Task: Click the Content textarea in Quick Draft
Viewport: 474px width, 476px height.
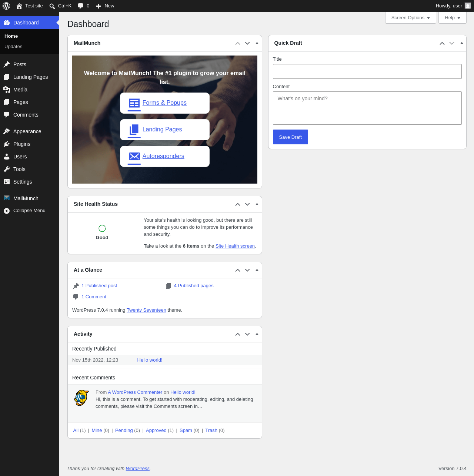Action: click(367, 108)
